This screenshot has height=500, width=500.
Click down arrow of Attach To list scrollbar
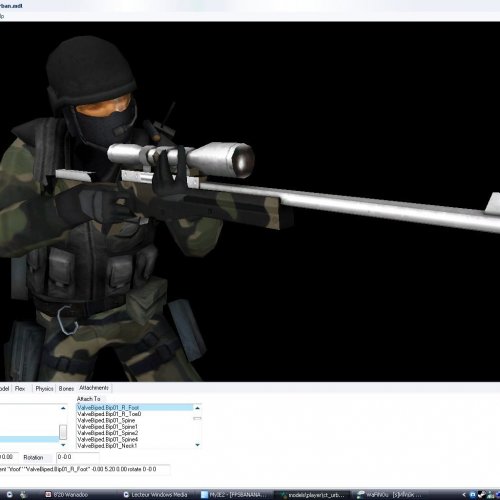pyautogui.click(x=197, y=445)
